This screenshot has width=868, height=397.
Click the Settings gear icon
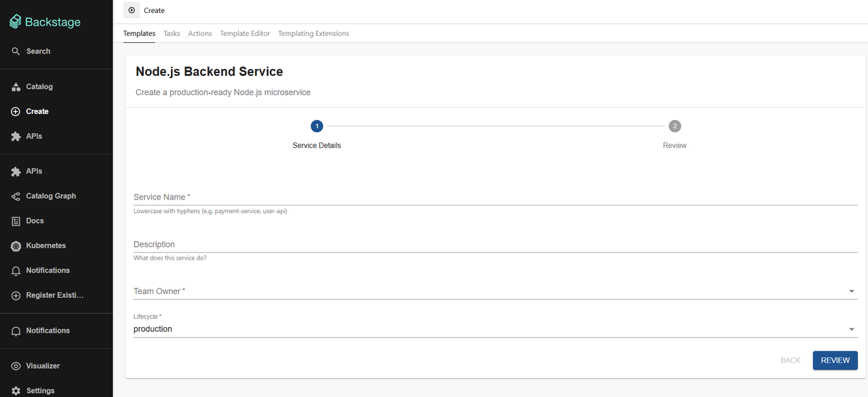[x=16, y=391]
